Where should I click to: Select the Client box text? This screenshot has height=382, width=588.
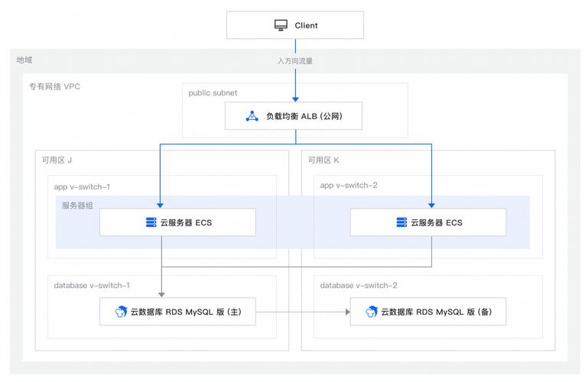tap(306, 25)
